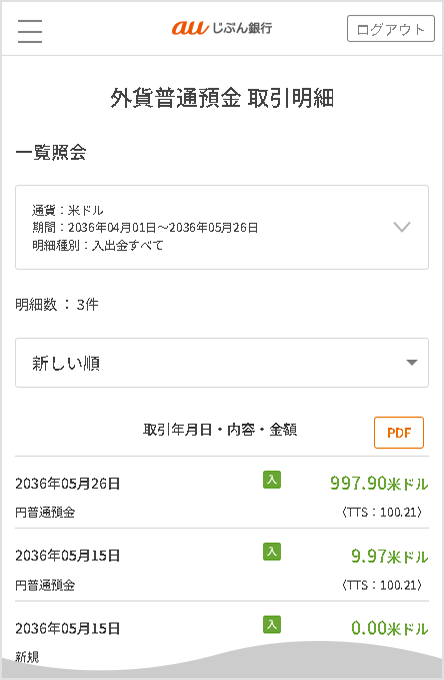Click the 期間 date range line
444x680 pixels.
pos(145,228)
